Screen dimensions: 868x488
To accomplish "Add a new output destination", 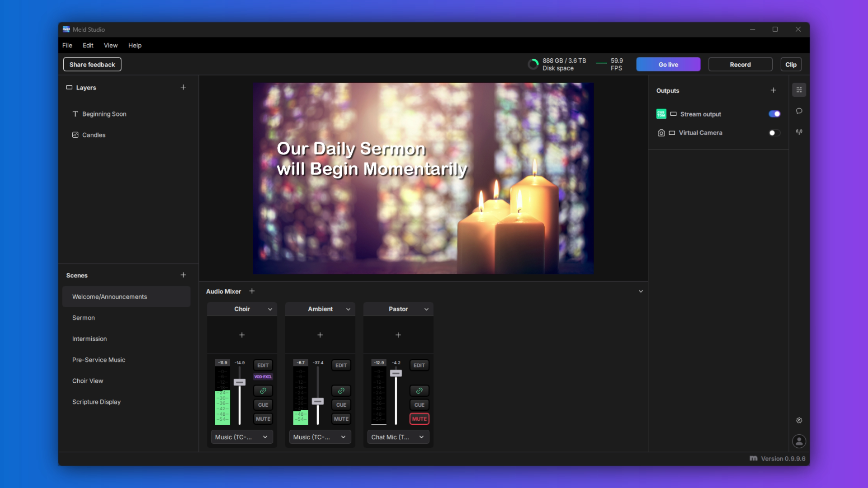I will point(773,90).
